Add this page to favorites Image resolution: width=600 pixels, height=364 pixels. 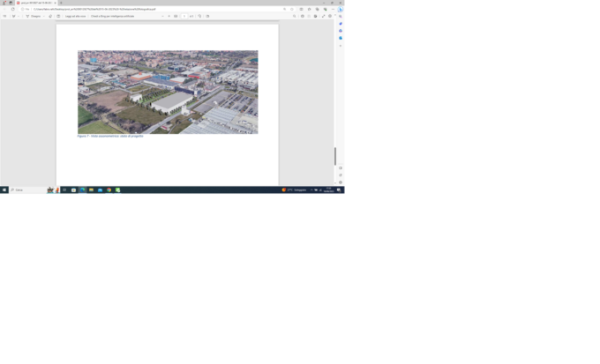[x=292, y=9]
